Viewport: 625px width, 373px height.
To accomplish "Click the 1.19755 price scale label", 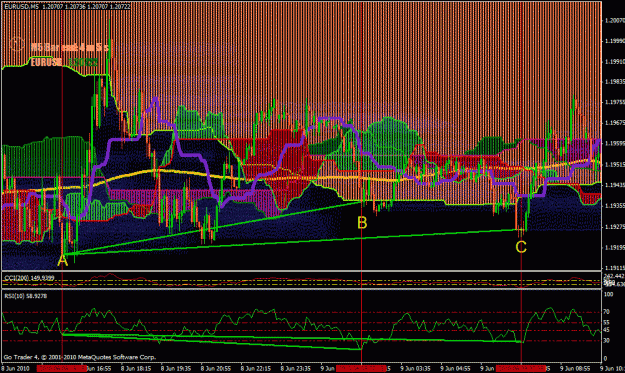I will click(x=615, y=102).
